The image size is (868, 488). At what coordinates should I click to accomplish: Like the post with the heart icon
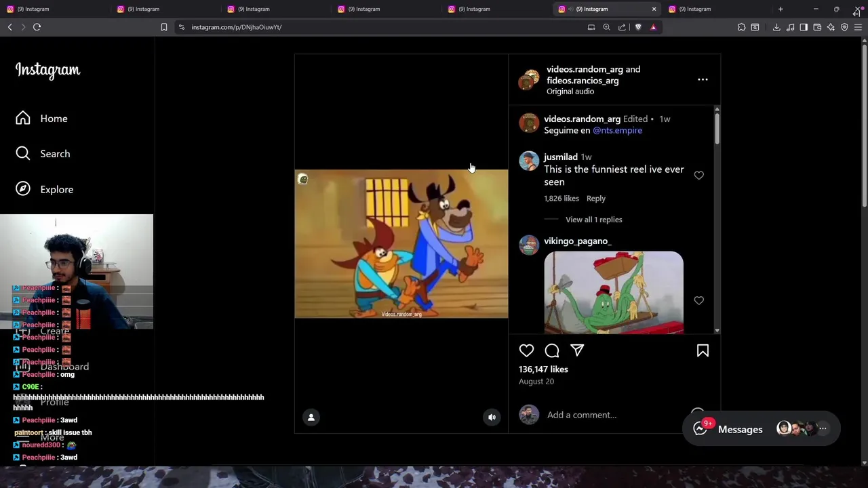point(526,350)
